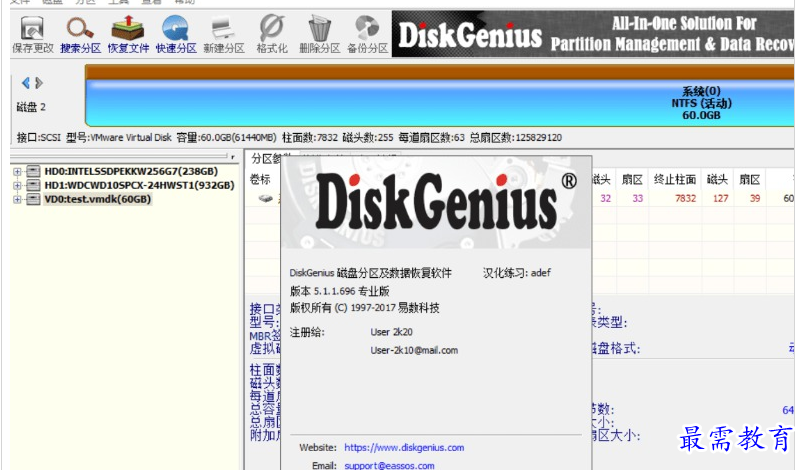
Task: Open the https://www.diskgenius.com website link
Action: pos(404,448)
